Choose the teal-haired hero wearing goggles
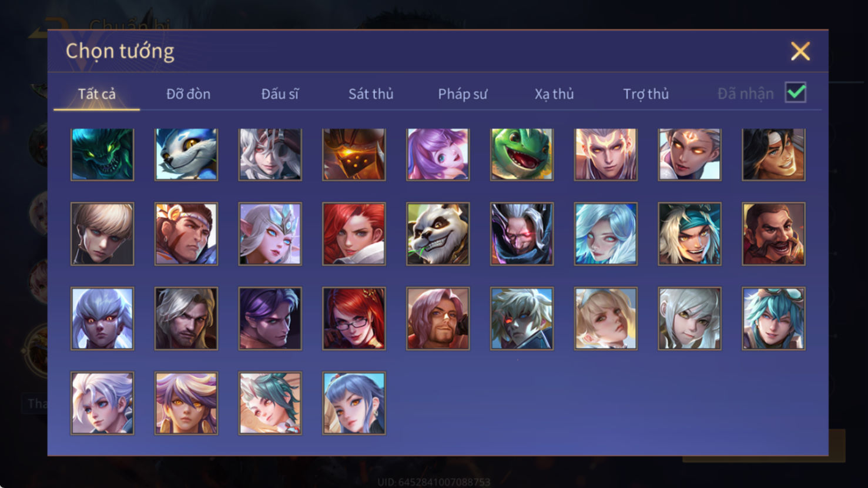The height and width of the screenshot is (488, 868). [773, 319]
